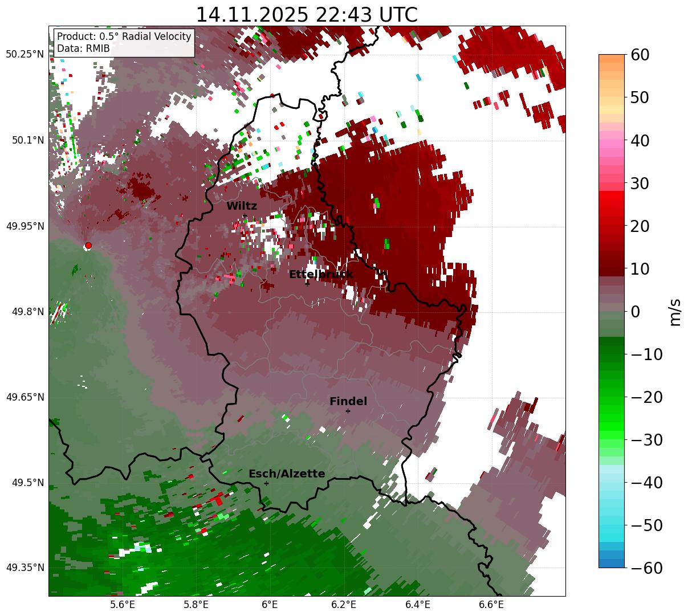This screenshot has width=688, height=616.
Task: Click the 50.25°N latitude label
Action: pos(25,54)
